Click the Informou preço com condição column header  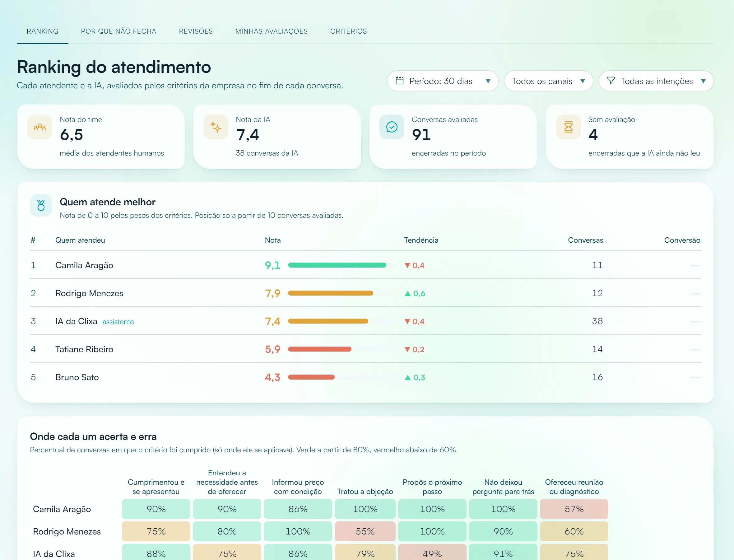click(298, 487)
